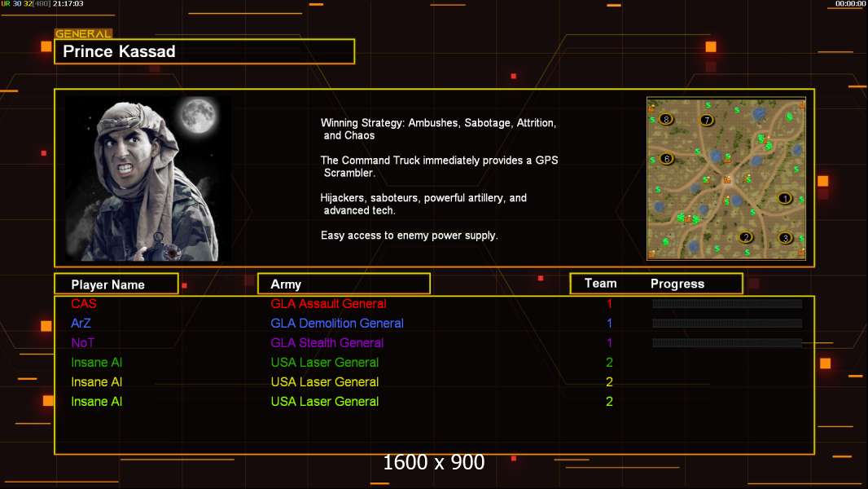868x489 pixels.
Task: Select player CAS in the list
Action: click(x=84, y=303)
